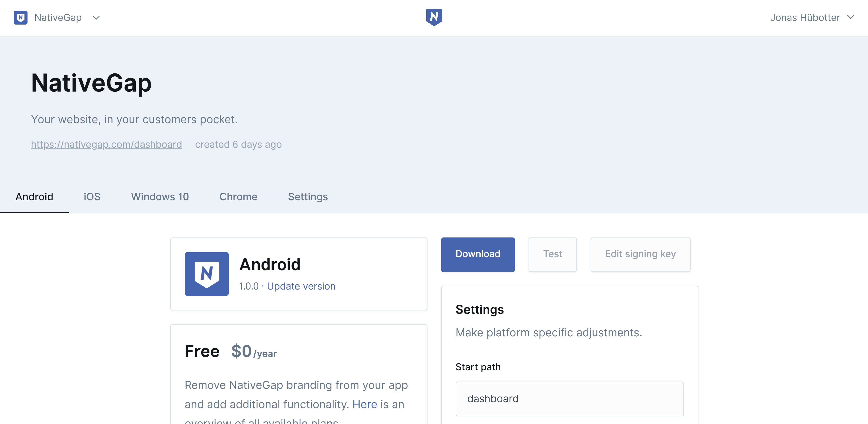This screenshot has height=424, width=868.
Task: Follow the Here link for available plans
Action: coord(365,404)
